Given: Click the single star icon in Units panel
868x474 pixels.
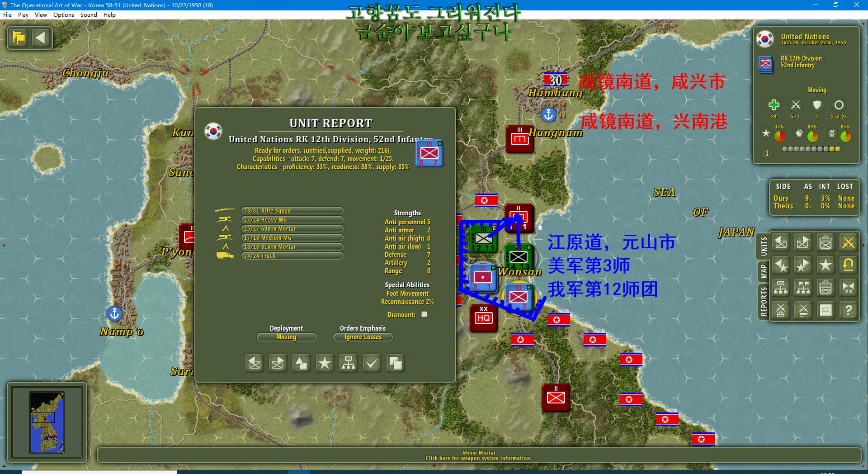Looking at the screenshot, I should pyautogui.click(x=826, y=265).
